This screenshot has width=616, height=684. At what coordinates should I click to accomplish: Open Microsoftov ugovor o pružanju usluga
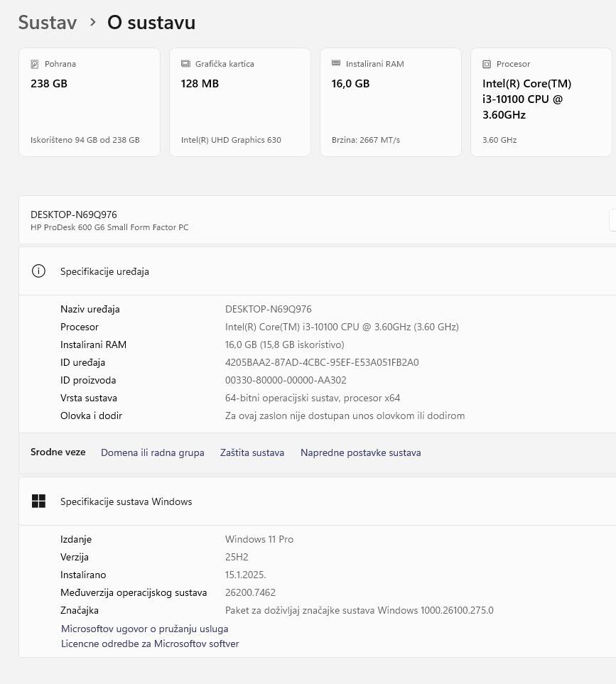[x=144, y=629]
